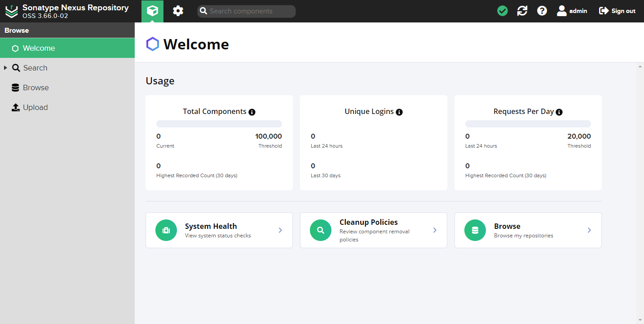Click the Requests Per Day info icon
644x324 pixels.
(x=559, y=112)
